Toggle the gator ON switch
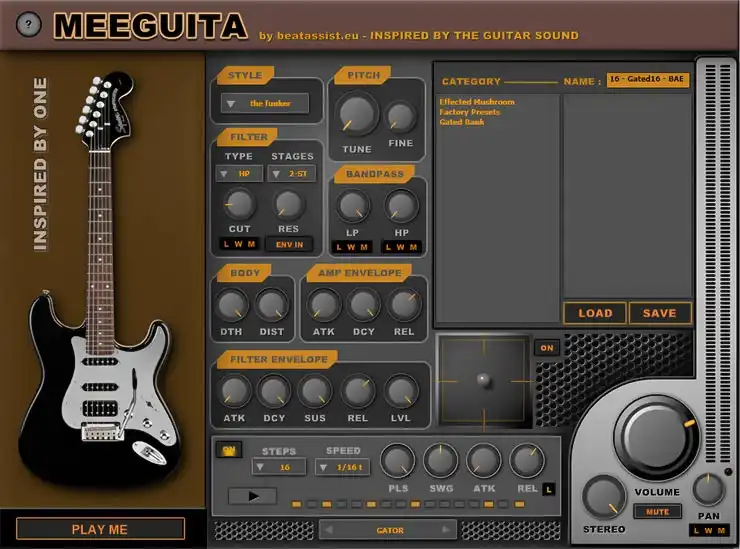740x549 pixels. click(x=229, y=450)
